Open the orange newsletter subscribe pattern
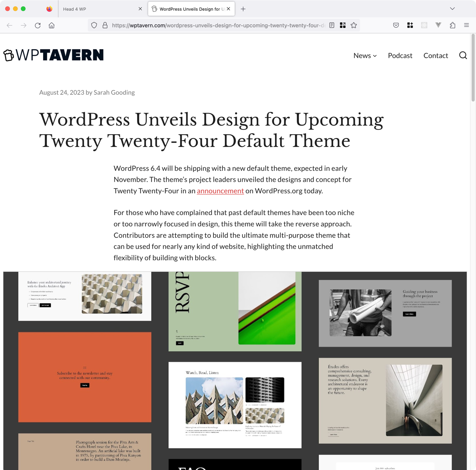This screenshot has width=476, height=470. click(x=85, y=377)
